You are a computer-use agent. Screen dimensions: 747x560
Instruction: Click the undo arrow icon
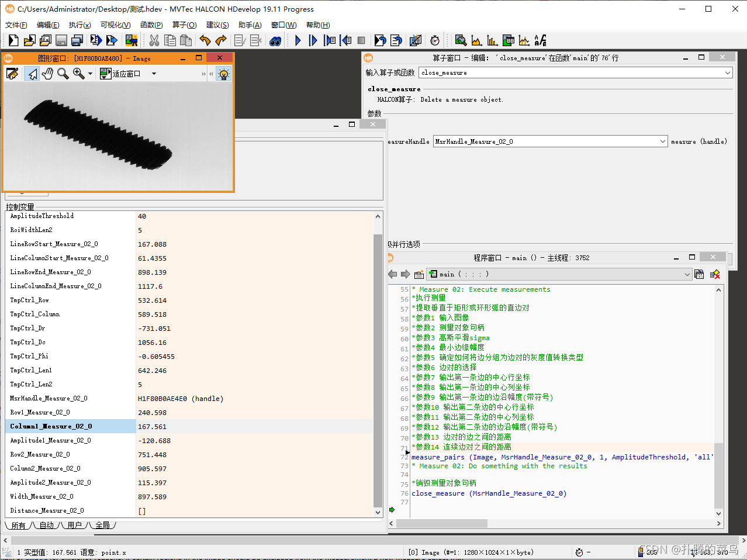point(205,40)
